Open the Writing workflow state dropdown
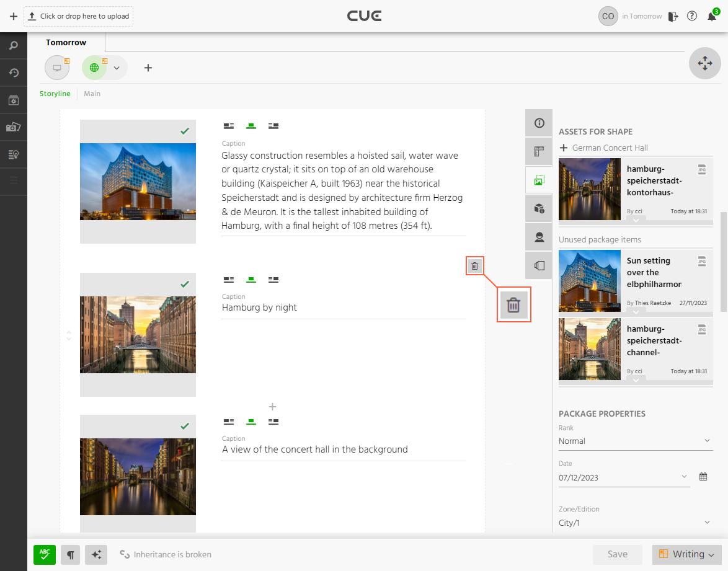This screenshot has width=728, height=571. 686,554
